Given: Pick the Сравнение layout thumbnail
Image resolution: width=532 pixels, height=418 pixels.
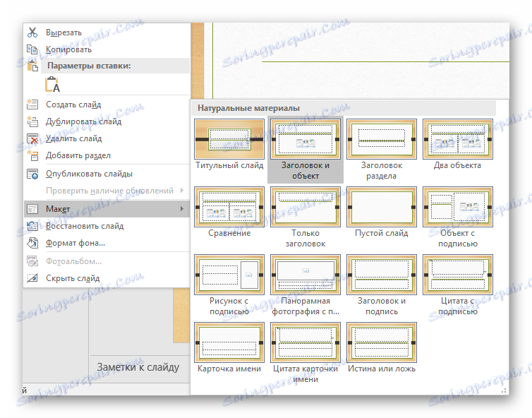Looking at the screenshot, I should [229, 207].
